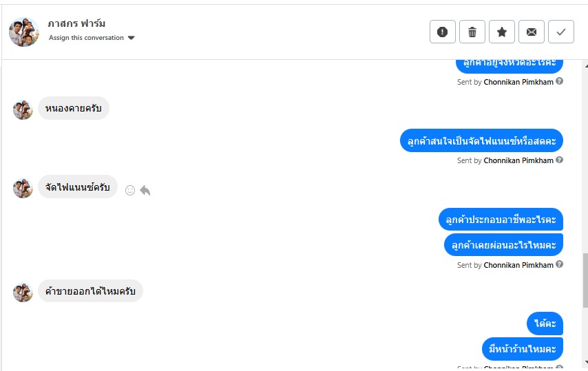Select the มีหน้าร้านไหมคะ sent message
This screenshot has width=588, height=371.
pyautogui.click(x=523, y=349)
